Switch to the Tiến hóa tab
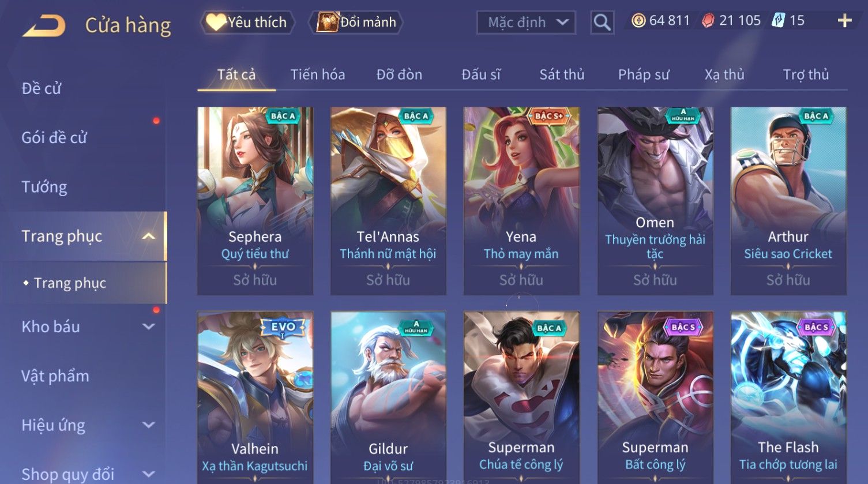This screenshot has width=868, height=484. click(318, 74)
